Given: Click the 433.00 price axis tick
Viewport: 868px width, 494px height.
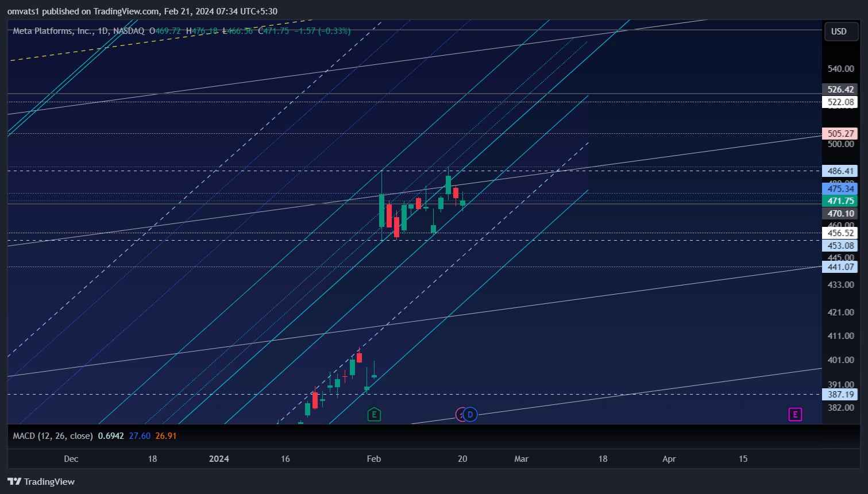Looking at the screenshot, I should coord(840,285).
